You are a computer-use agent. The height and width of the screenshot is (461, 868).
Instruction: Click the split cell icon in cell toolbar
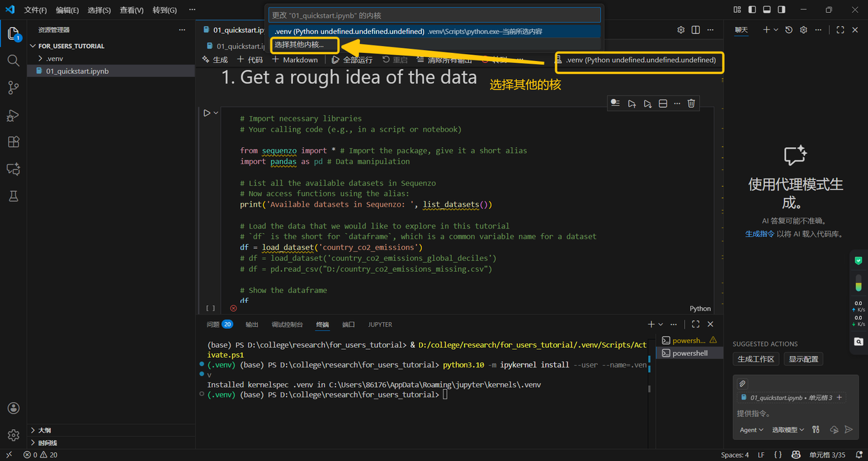[663, 104]
